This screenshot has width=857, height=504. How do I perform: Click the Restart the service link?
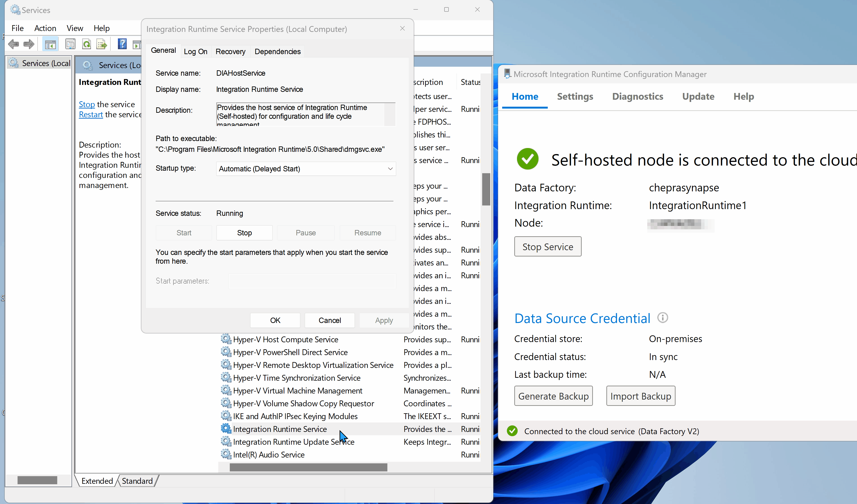[x=91, y=115]
